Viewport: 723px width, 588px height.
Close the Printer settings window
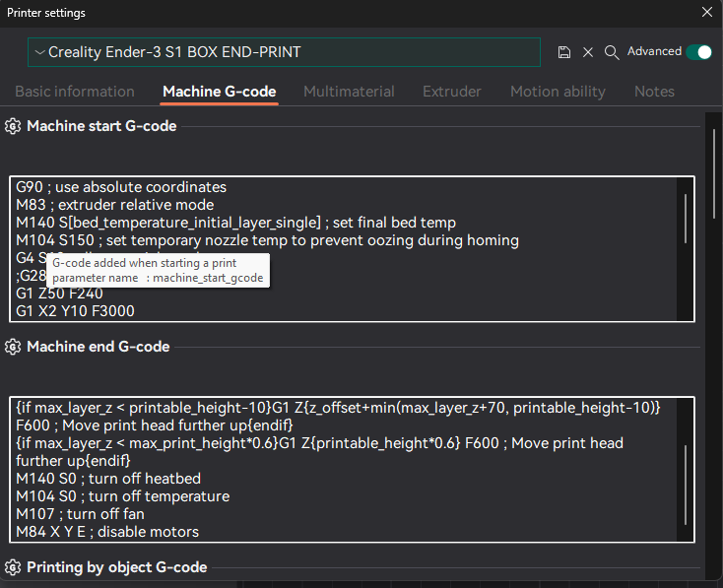tap(706, 13)
